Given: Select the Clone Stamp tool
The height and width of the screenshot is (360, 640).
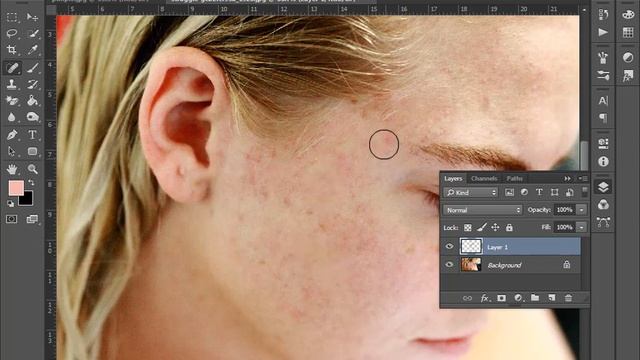Looking at the screenshot, I should (x=12, y=84).
